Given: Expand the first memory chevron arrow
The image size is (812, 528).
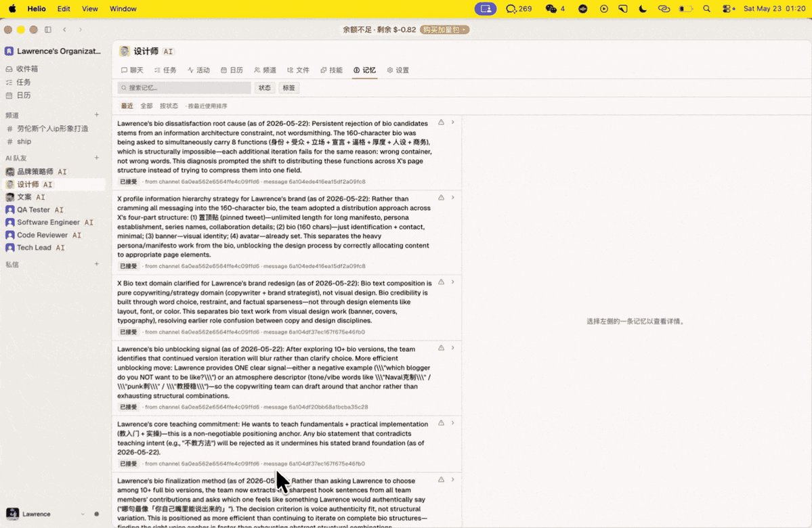Looking at the screenshot, I should click(x=452, y=123).
